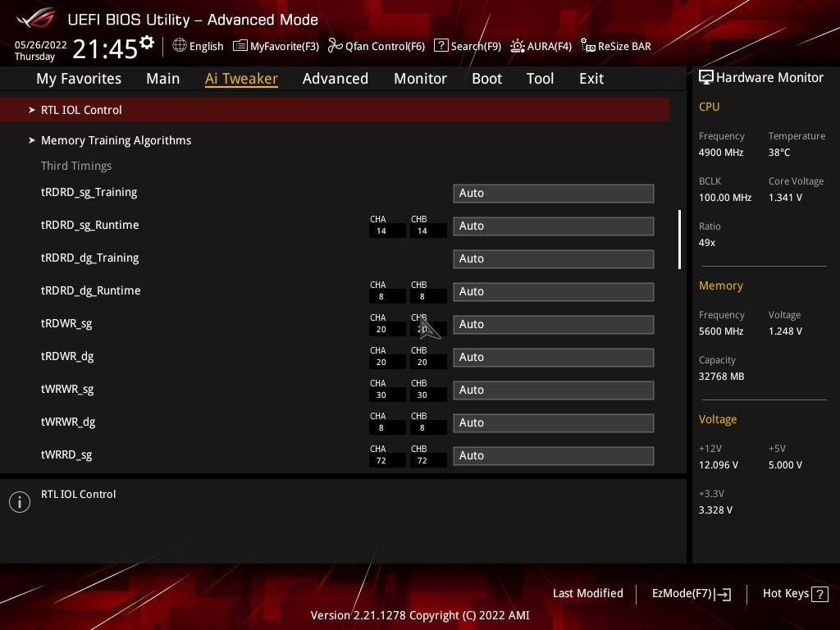Select the tWRRD_sg Auto field
The height and width of the screenshot is (630, 840).
pos(554,456)
